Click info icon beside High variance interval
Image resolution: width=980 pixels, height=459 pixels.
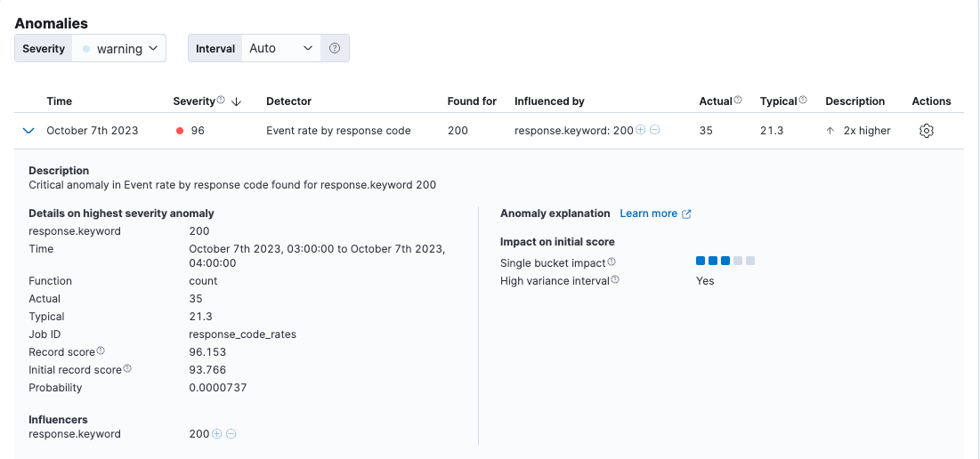pyautogui.click(x=615, y=280)
